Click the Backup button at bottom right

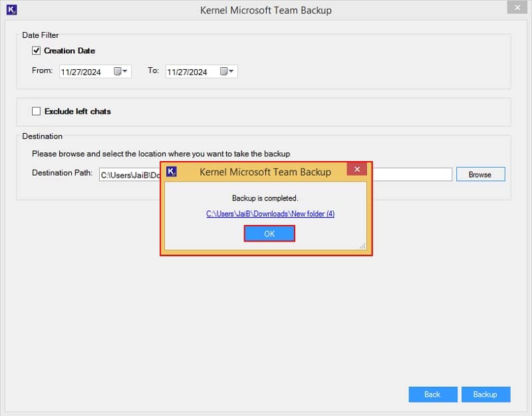[485, 394]
